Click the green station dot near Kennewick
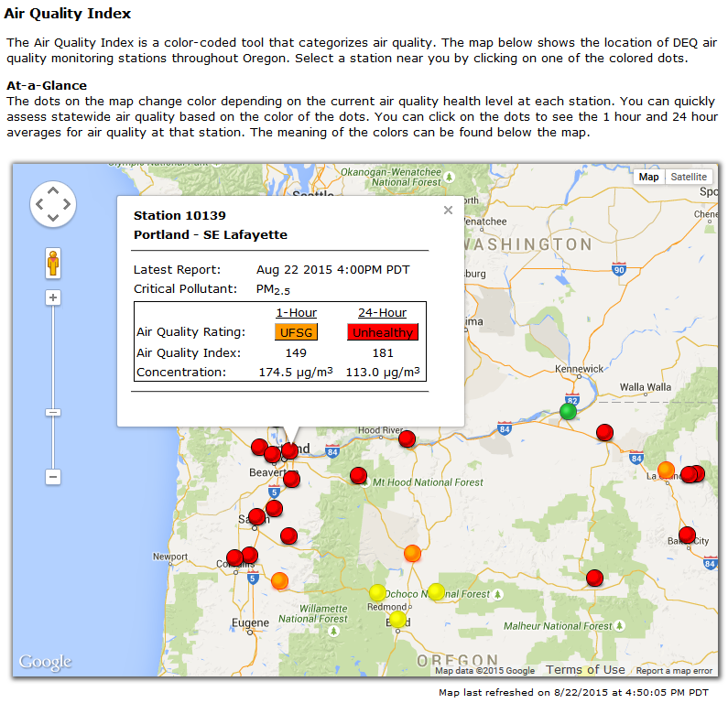 point(568,411)
